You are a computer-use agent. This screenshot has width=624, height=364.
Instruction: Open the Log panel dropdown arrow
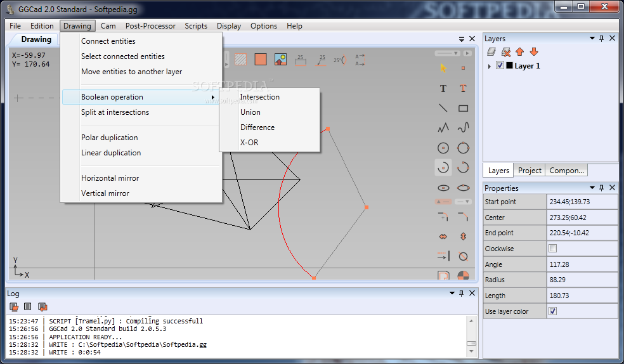pyautogui.click(x=452, y=293)
